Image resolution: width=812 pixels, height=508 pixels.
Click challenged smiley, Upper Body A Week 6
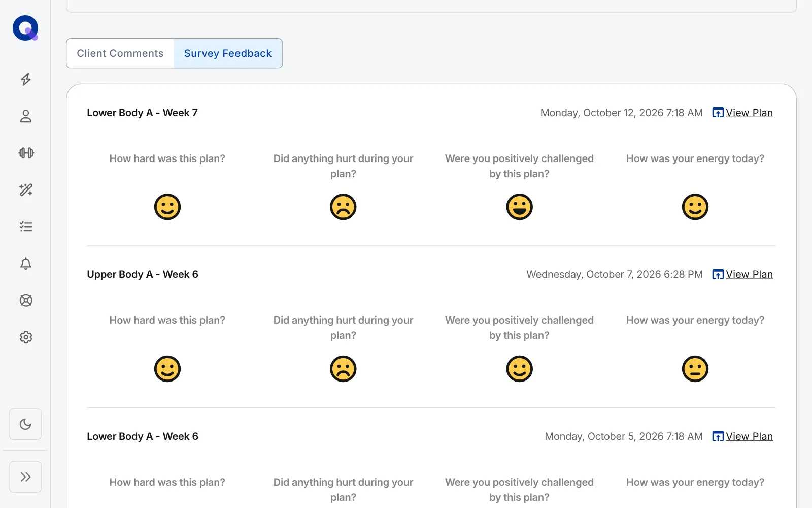coord(519,369)
